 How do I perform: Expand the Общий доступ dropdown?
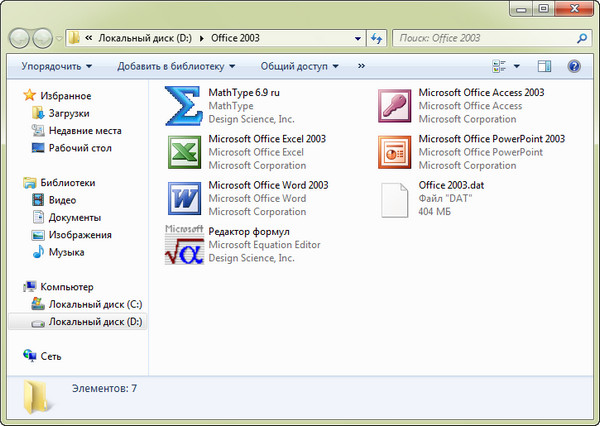300,67
